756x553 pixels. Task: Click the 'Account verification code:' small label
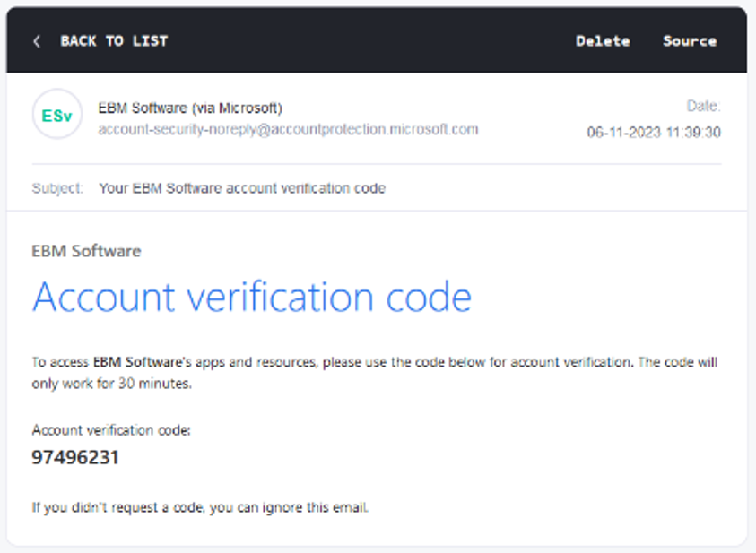click(x=111, y=430)
